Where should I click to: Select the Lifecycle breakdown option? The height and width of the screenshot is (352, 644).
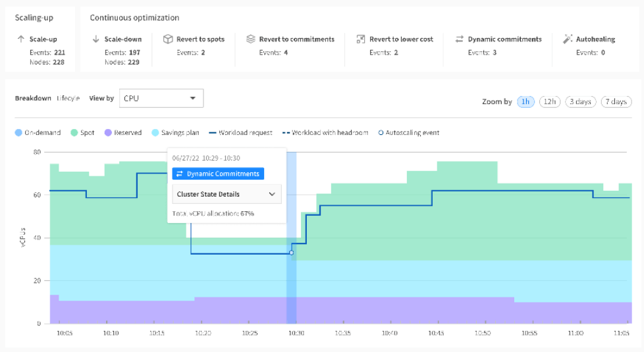(x=68, y=98)
